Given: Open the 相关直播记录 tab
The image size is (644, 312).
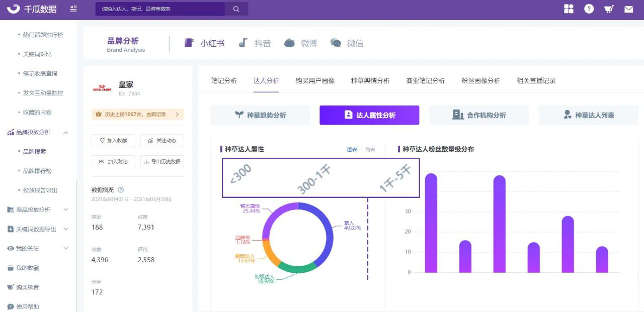Looking at the screenshot, I should [536, 80].
